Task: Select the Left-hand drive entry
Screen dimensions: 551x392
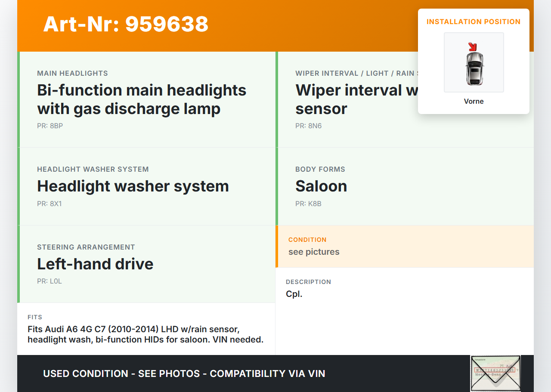Action: pyautogui.click(x=95, y=264)
